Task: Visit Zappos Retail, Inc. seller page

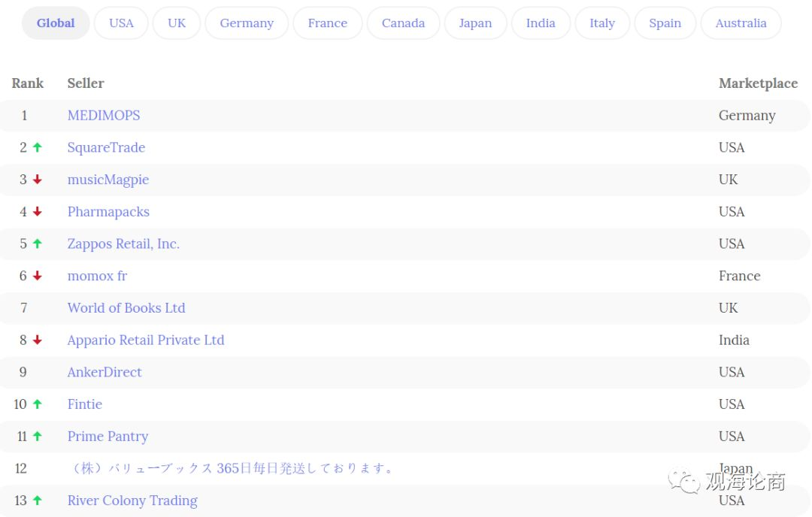Action: (123, 243)
